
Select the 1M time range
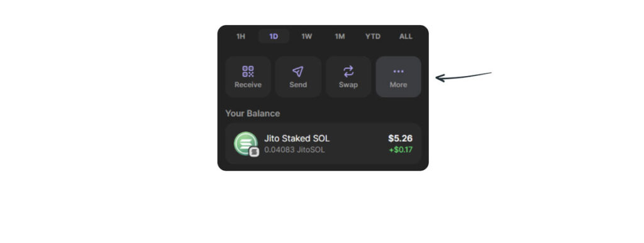[340, 36]
